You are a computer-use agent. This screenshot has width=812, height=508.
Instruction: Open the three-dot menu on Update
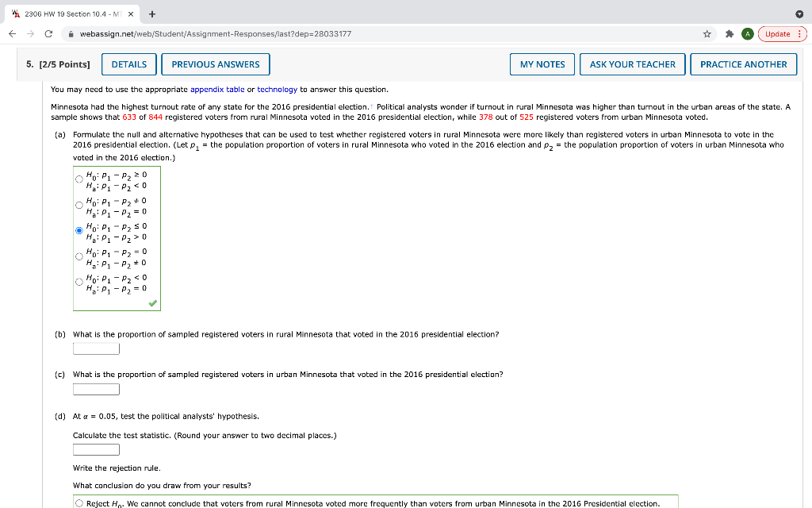pyautogui.click(x=799, y=33)
